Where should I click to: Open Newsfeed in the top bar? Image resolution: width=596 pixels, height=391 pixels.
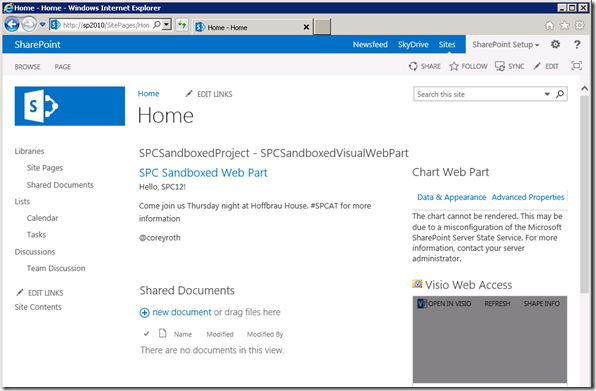(x=370, y=44)
